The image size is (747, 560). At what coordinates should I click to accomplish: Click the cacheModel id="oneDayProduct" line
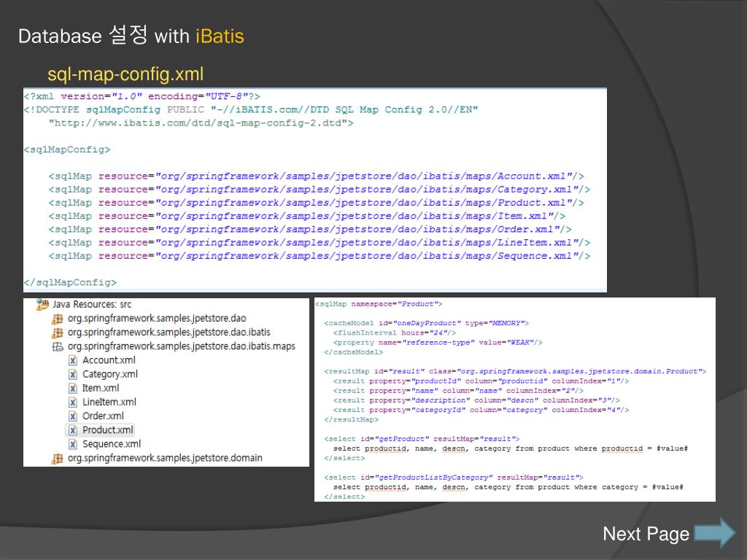tap(426, 323)
